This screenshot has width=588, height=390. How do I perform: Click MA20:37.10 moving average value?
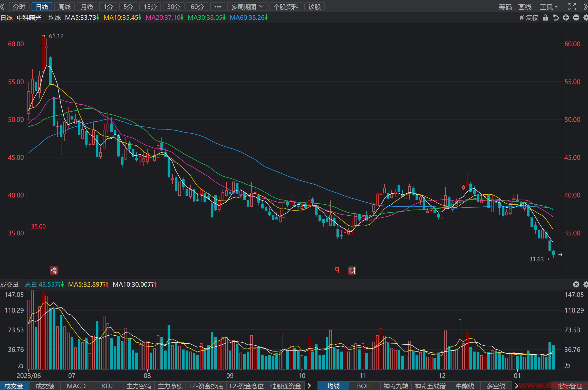pos(165,18)
